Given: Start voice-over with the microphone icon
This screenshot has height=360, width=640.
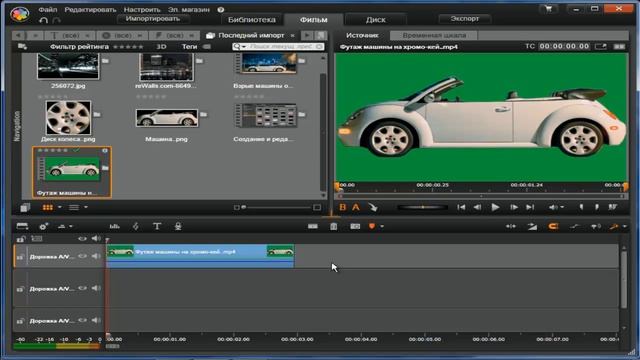Looking at the screenshot, I should point(178,226).
